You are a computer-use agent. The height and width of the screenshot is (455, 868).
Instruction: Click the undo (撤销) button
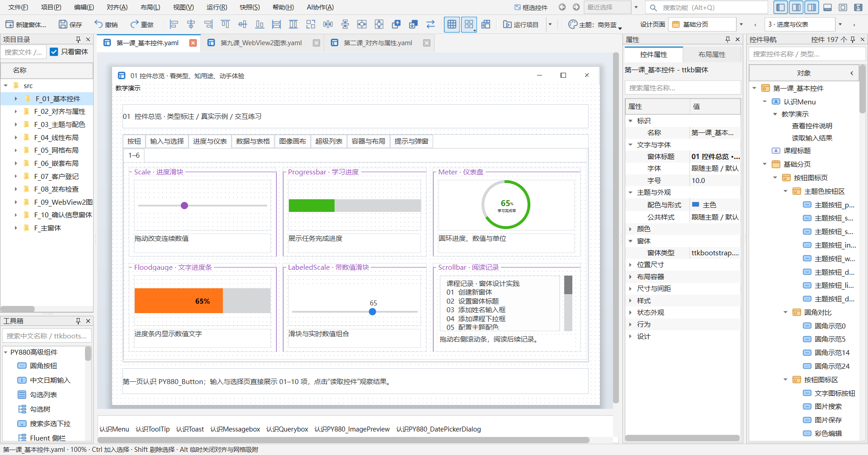106,24
